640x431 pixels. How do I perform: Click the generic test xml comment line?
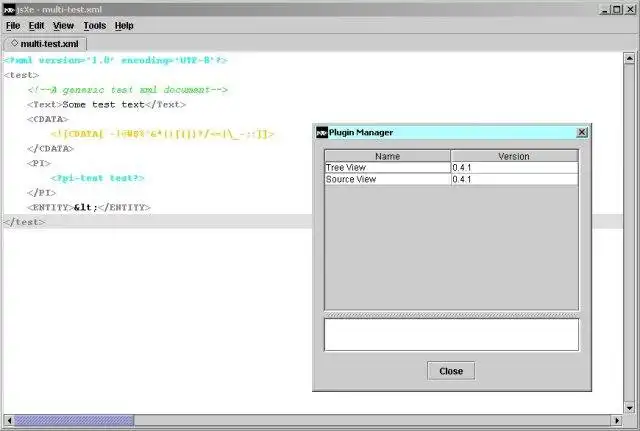pyautogui.click(x=127, y=90)
